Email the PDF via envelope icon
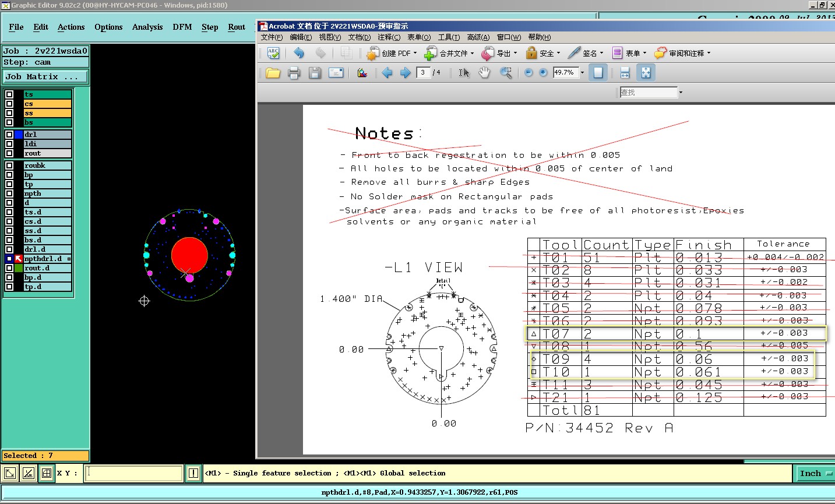 click(336, 73)
